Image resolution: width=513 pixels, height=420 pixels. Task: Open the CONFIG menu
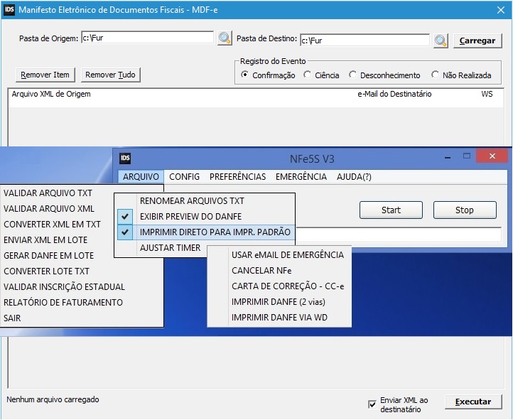(x=184, y=177)
